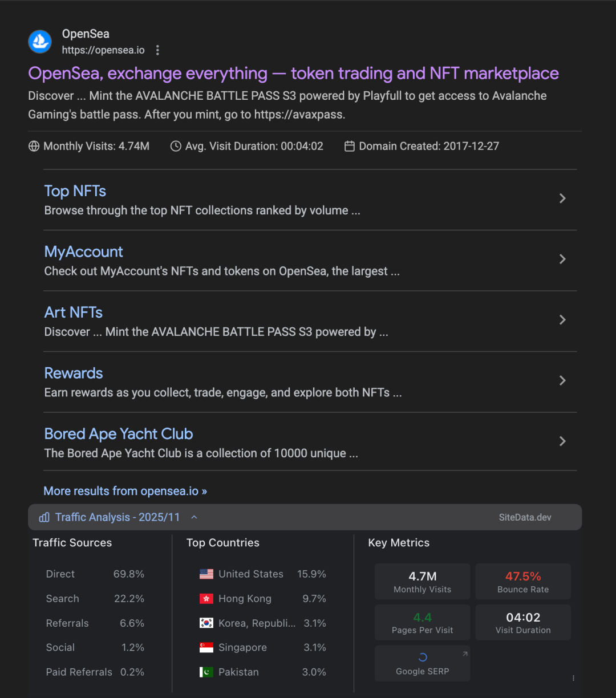
Task: Click the small dots menu below Key Metrics
Action: [573, 678]
